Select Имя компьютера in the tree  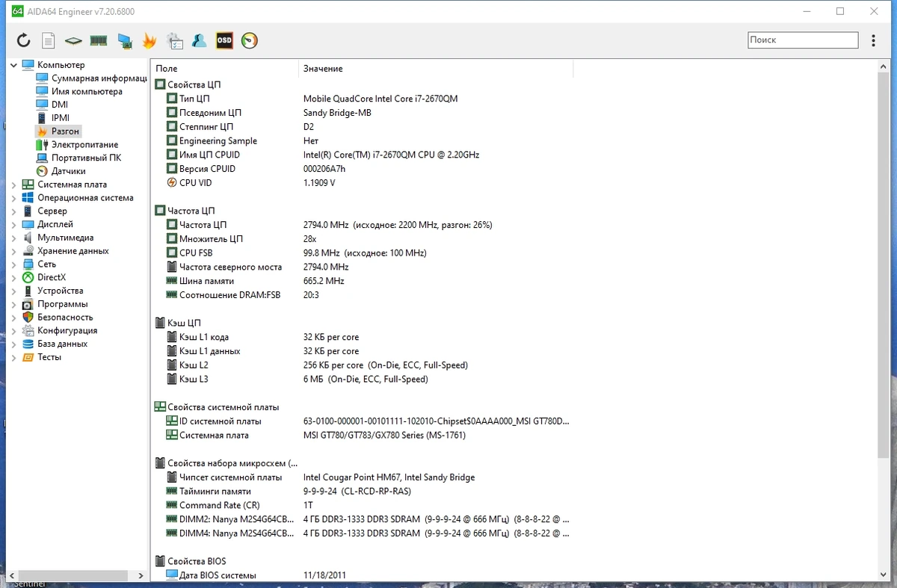pyautogui.click(x=79, y=91)
